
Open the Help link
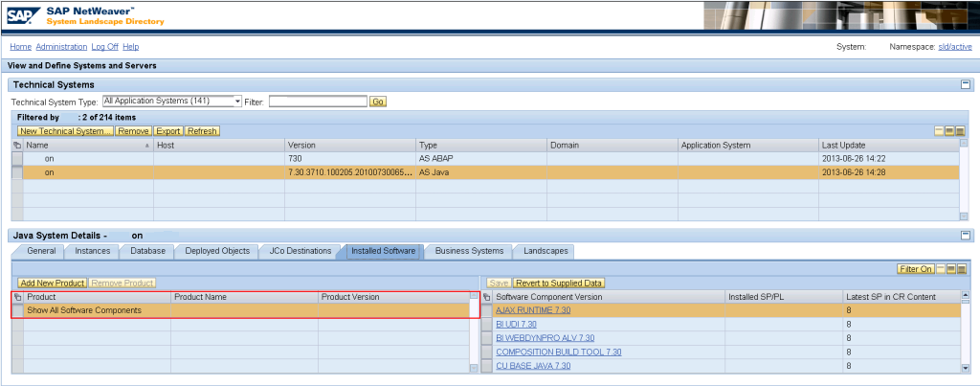tap(130, 47)
